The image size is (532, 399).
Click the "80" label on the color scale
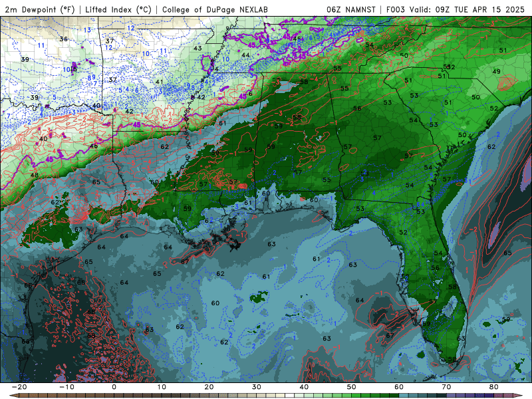[494, 387]
